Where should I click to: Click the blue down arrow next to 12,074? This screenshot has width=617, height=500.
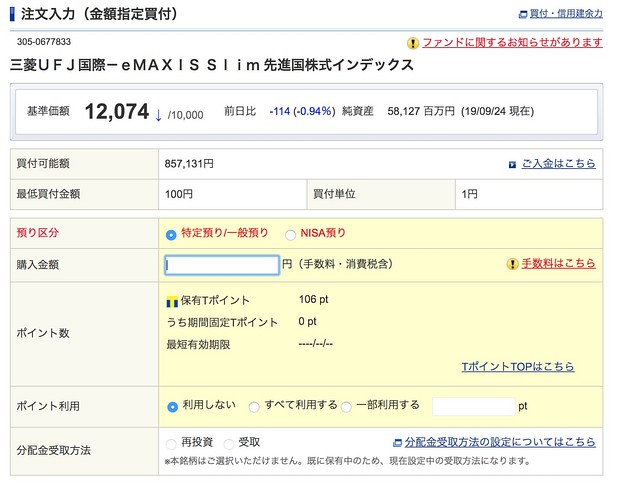(158, 115)
